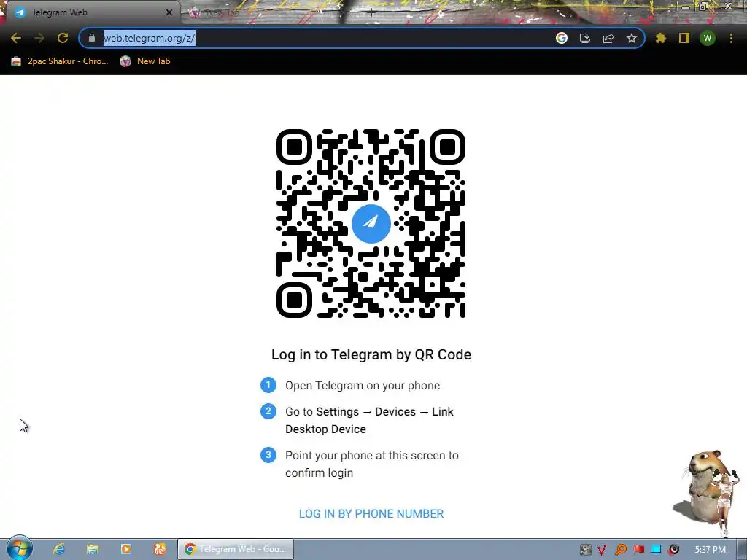Bookmark this page with the star icon
747x560 pixels.
pyautogui.click(x=632, y=38)
